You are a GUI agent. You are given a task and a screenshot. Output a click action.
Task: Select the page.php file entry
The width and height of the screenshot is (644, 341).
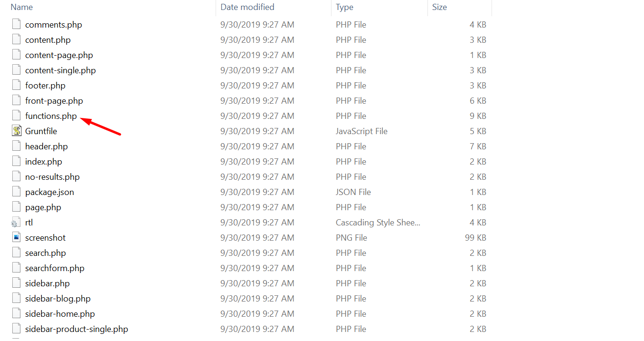pos(43,207)
